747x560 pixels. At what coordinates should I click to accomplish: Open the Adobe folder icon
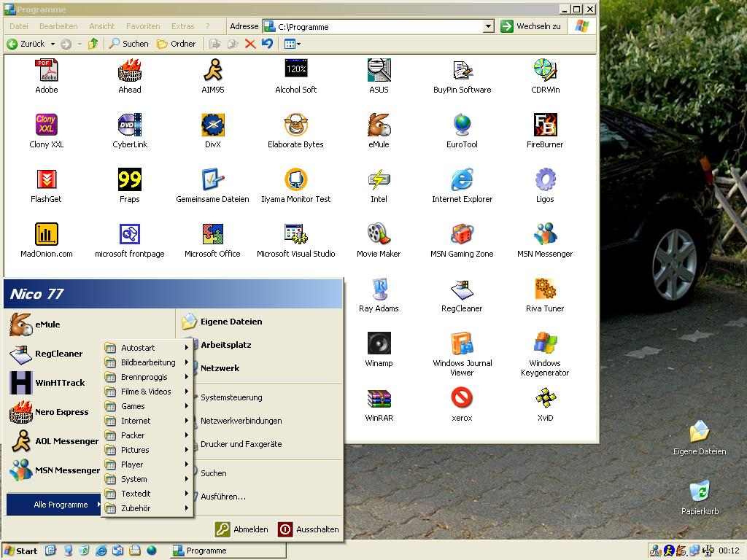[46, 70]
